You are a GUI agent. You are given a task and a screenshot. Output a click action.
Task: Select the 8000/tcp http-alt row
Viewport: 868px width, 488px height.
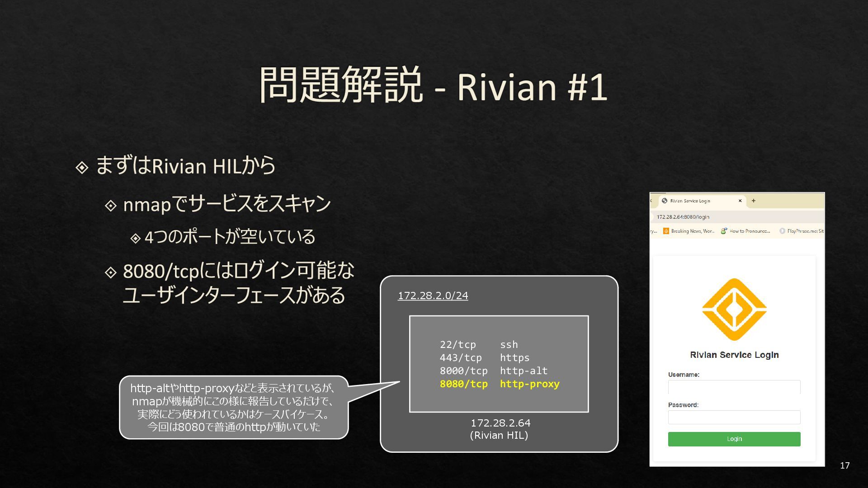(x=493, y=371)
